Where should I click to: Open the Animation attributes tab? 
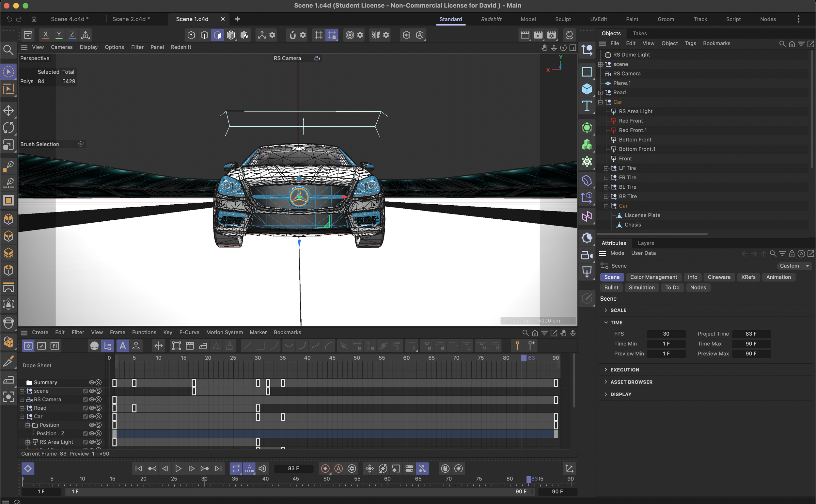tap(778, 277)
